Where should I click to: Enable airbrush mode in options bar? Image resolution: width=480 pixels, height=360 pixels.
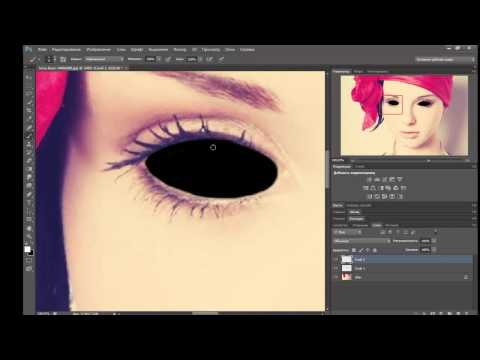210,59
